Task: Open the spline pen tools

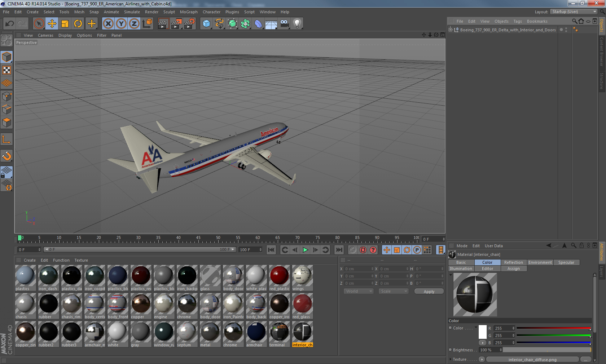Action: click(219, 24)
